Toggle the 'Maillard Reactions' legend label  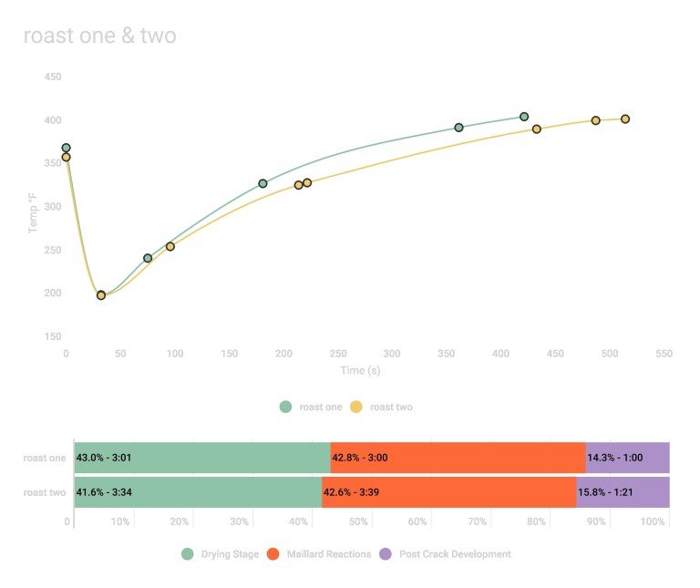coord(329,554)
